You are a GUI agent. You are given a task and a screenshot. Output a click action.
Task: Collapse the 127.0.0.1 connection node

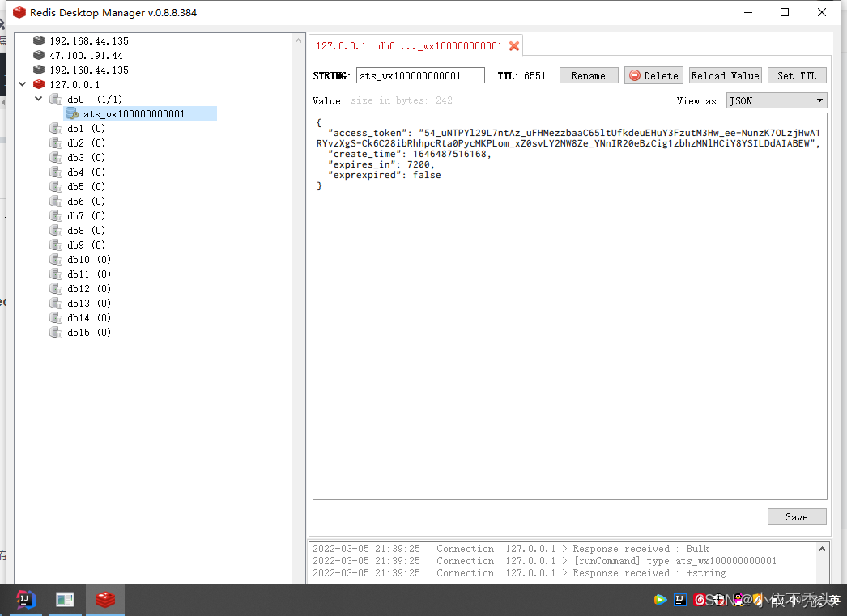tap(23, 84)
